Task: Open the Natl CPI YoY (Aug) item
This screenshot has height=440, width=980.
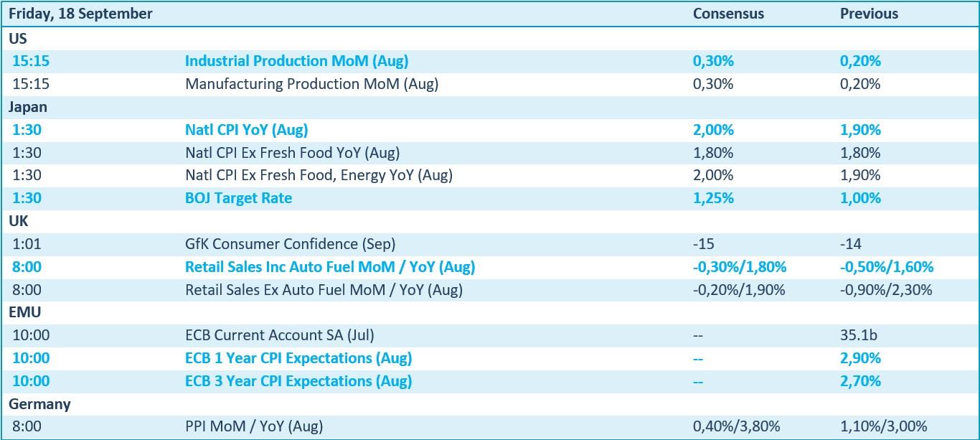Action: click(x=246, y=130)
